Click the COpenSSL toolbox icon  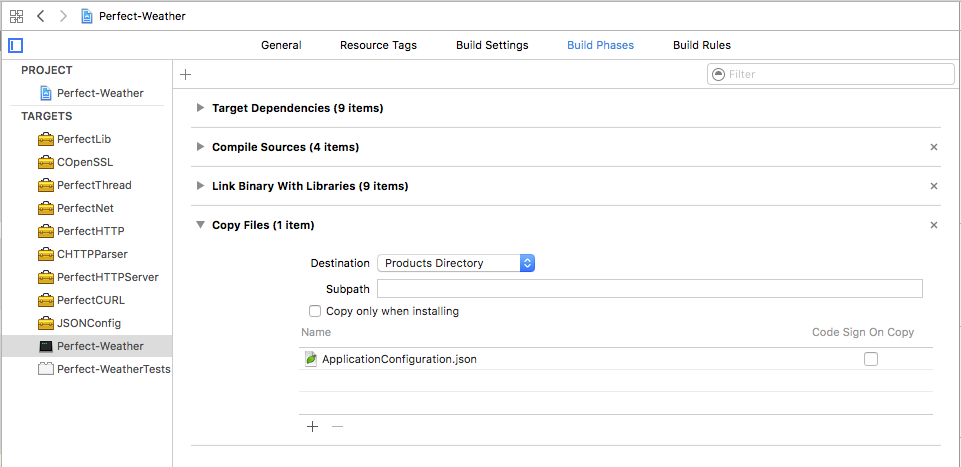pos(46,162)
